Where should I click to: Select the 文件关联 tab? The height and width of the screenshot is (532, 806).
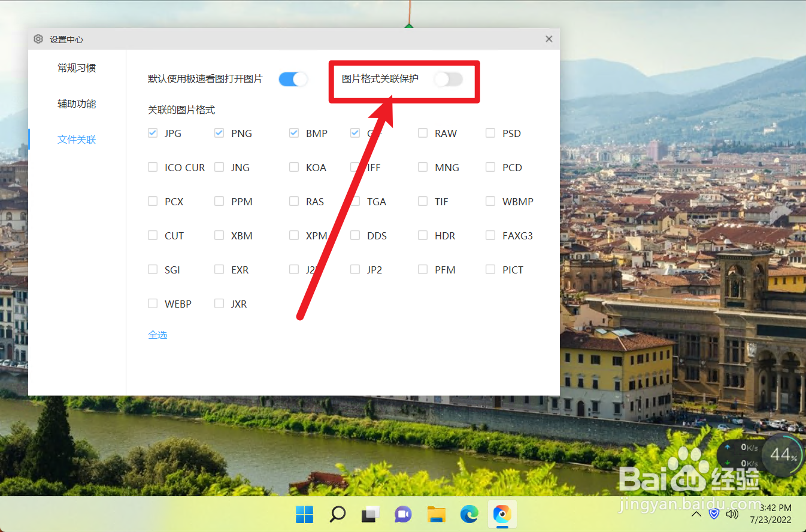(x=77, y=140)
